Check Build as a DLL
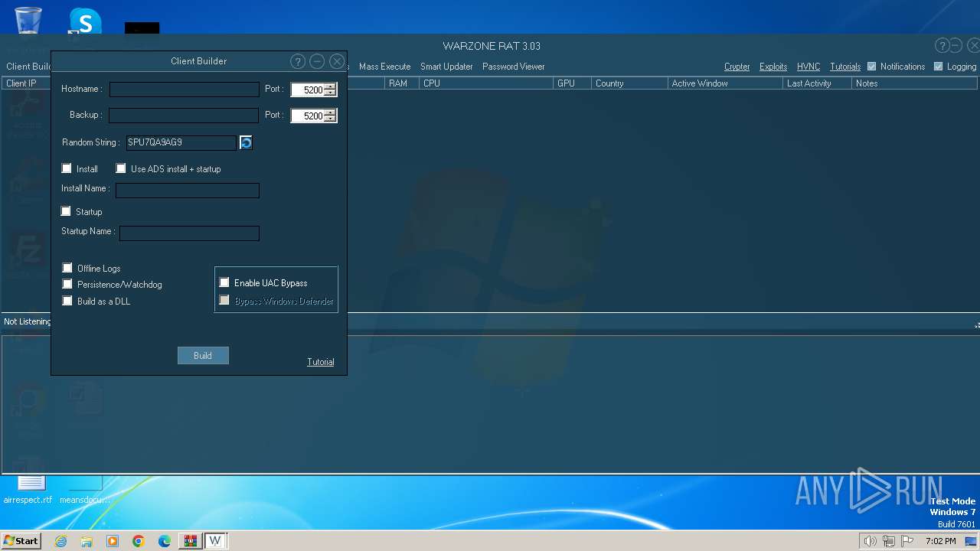The image size is (980, 551). point(67,301)
